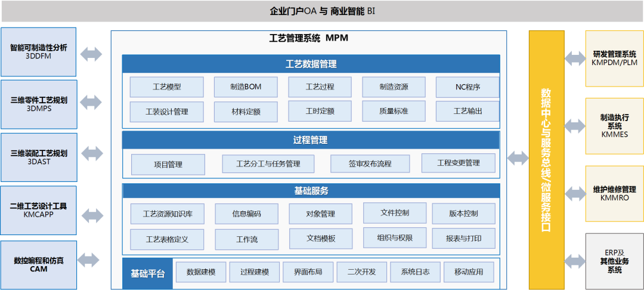The height and width of the screenshot is (290, 644).
Task: Select the 版本控制 box
Action: click(x=463, y=214)
